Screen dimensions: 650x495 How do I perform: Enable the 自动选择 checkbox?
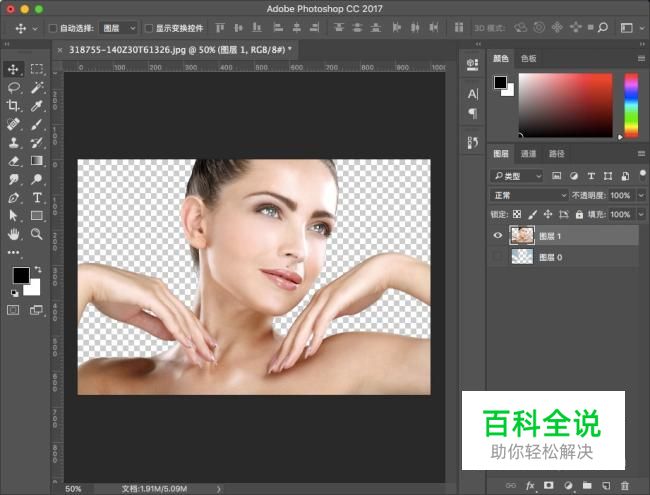click(x=53, y=28)
